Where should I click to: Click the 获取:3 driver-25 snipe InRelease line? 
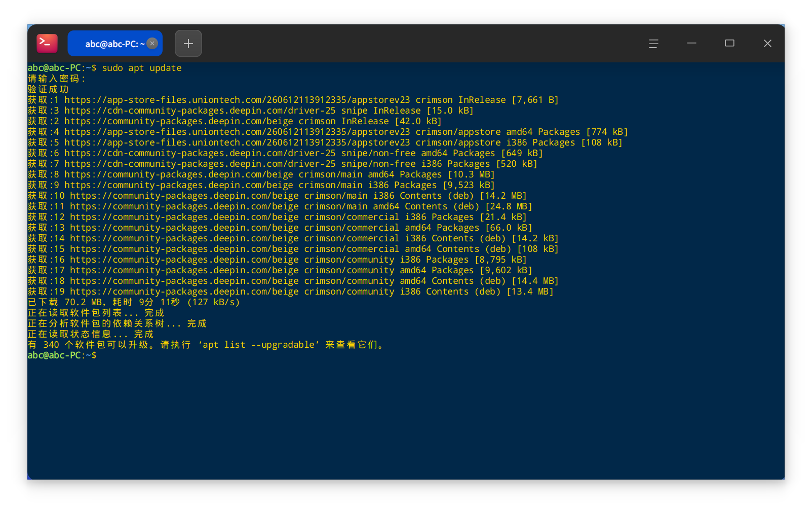tap(251, 111)
